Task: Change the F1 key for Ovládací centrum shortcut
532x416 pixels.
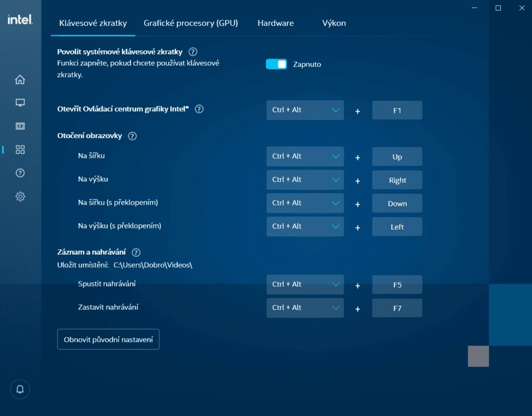Action: (397, 110)
